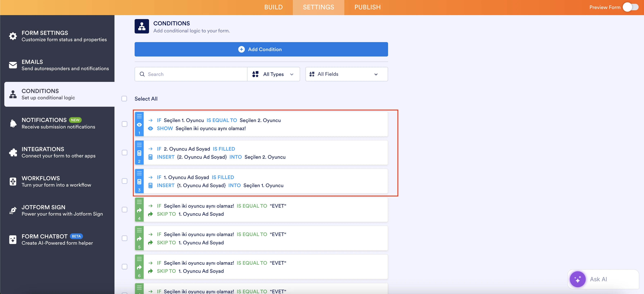The image size is (644, 294).
Task: Click the Add Condition button
Action: [261, 49]
